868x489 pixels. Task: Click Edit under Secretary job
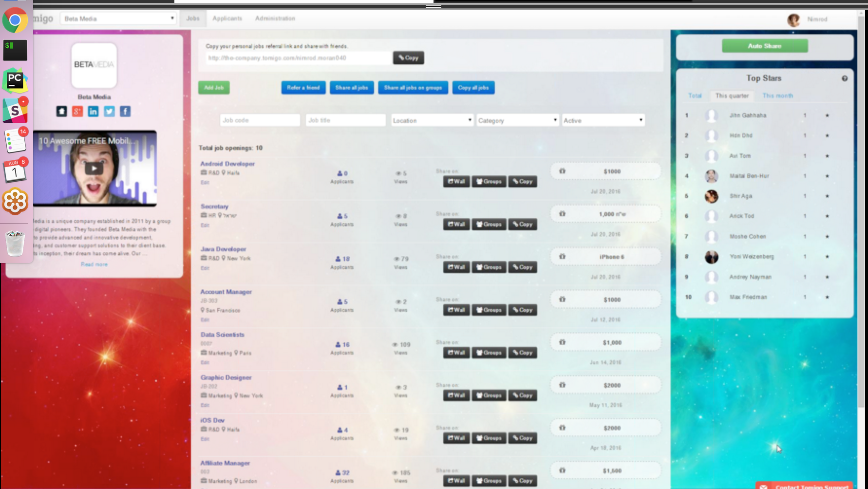(205, 226)
